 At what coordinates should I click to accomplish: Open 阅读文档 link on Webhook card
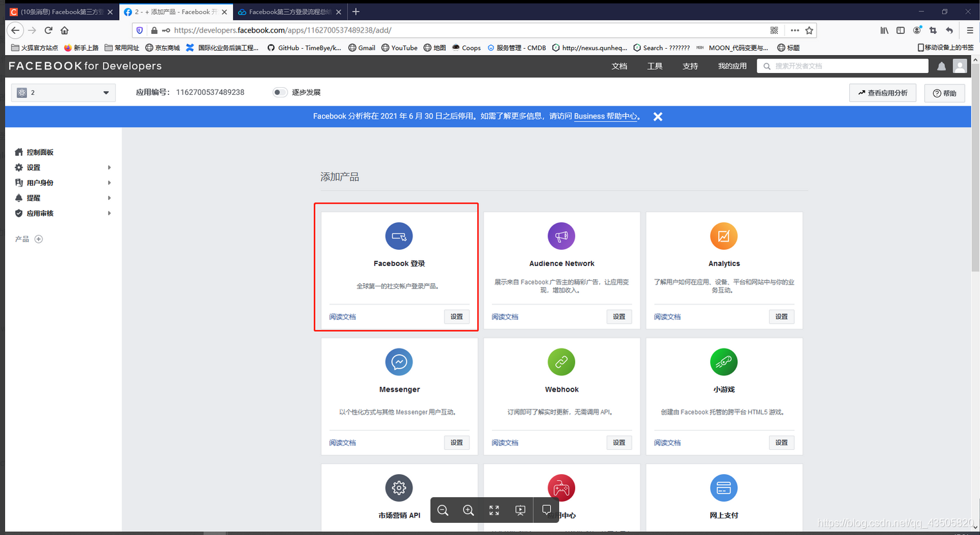[505, 443]
